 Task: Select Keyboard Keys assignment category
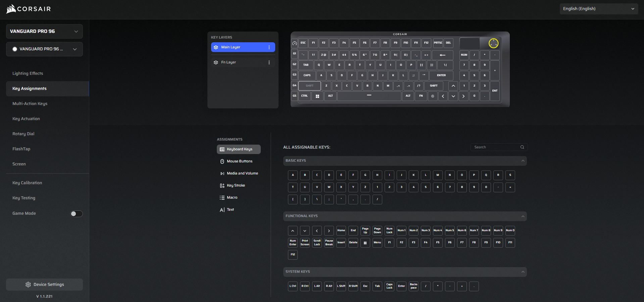[239, 149]
